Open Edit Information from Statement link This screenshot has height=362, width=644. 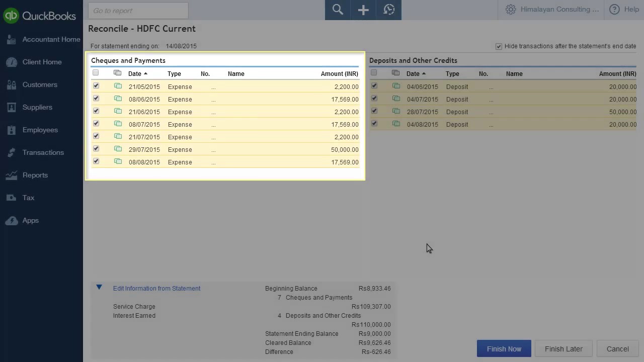(157, 289)
